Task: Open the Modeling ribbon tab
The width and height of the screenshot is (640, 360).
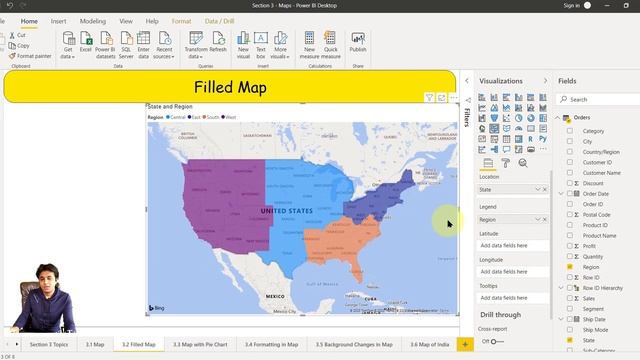Action: pos(93,21)
